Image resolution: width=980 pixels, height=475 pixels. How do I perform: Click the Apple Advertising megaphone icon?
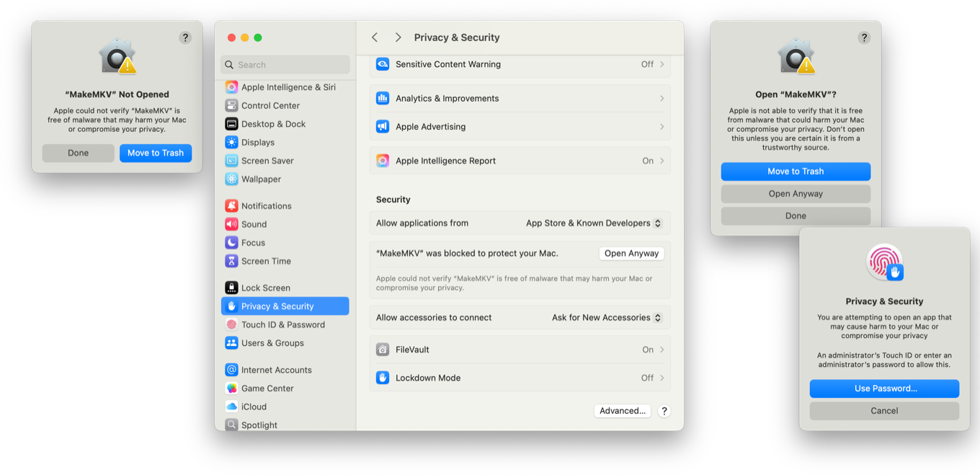[383, 127]
